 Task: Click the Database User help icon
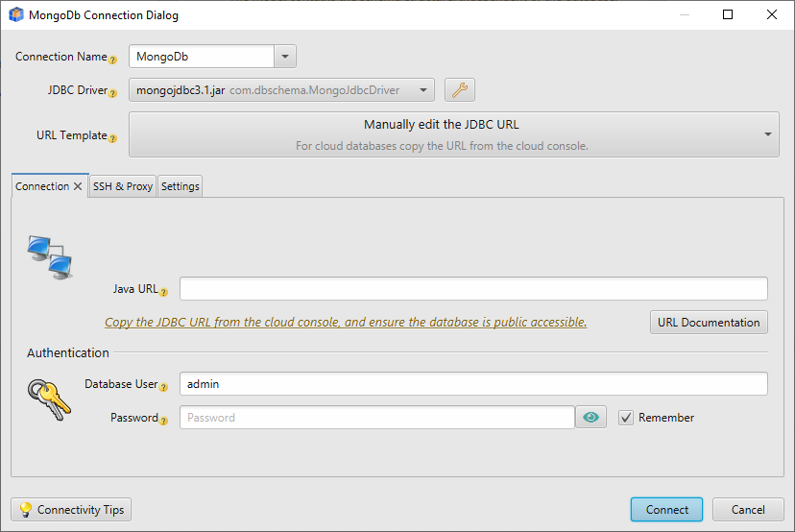[x=163, y=387]
